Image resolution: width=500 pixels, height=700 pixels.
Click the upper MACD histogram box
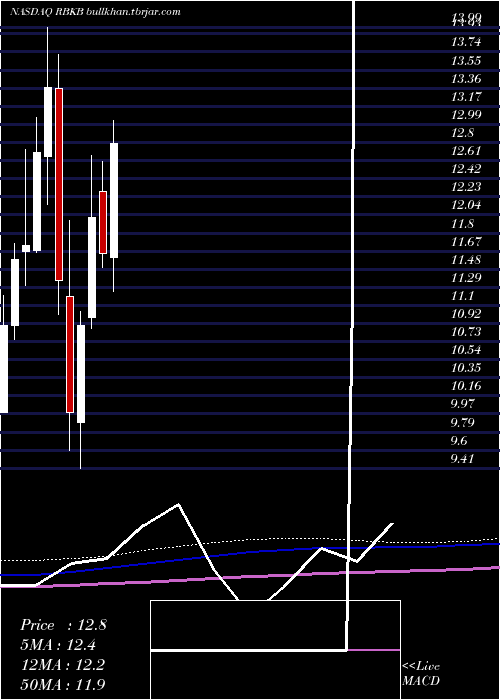coord(275,625)
